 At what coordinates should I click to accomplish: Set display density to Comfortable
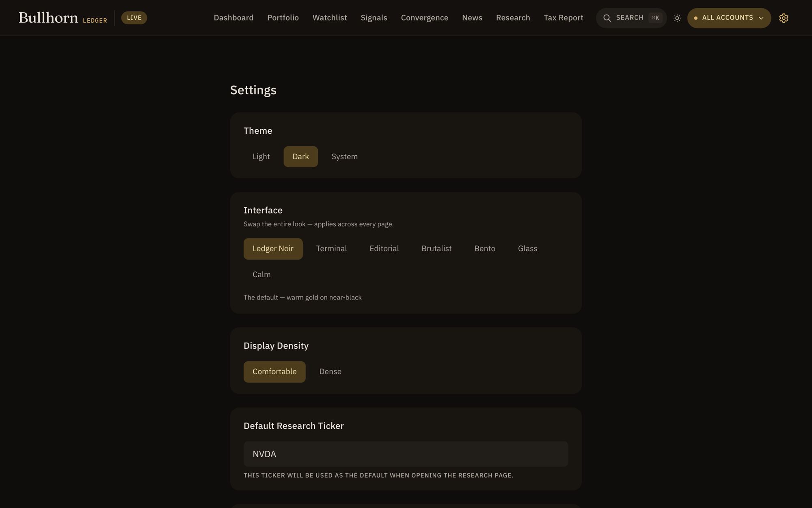pyautogui.click(x=274, y=372)
